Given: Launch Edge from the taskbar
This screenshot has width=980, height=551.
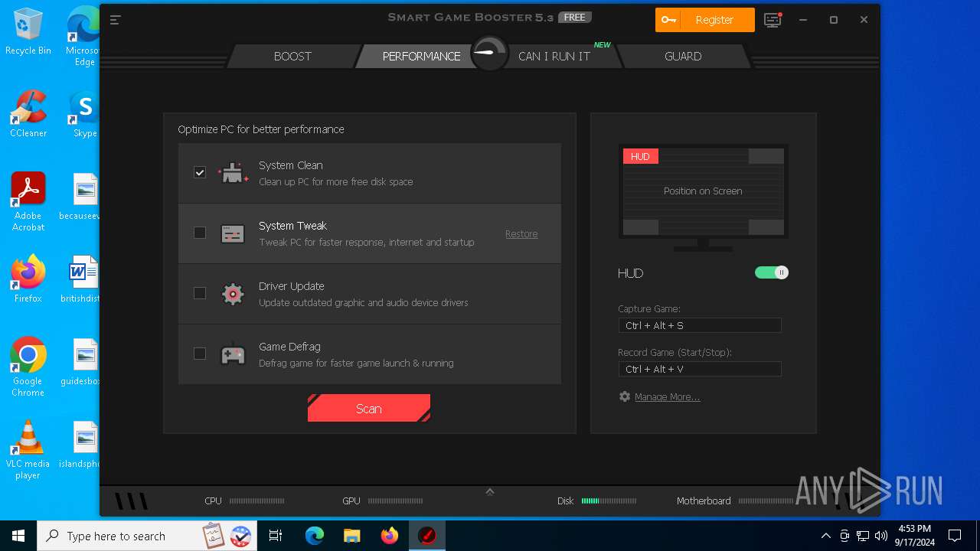Looking at the screenshot, I should pos(315,536).
